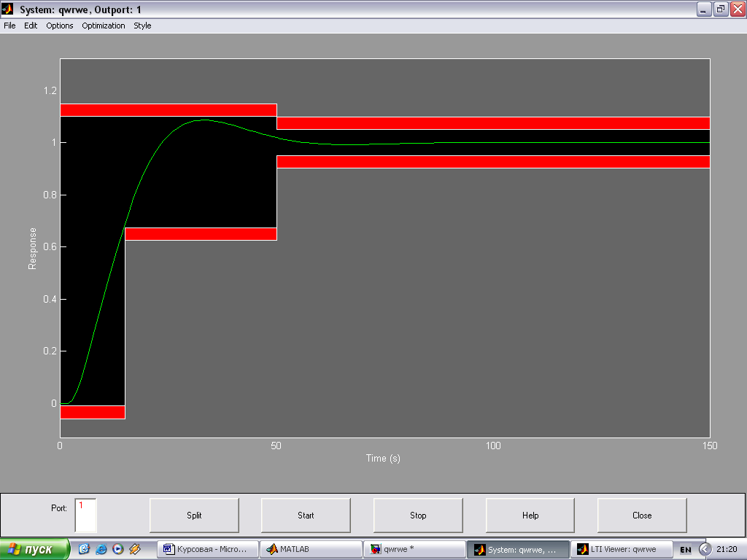Click the 100 tick label on time axis
Image resolution: width=747 pixels, height=560 pixels.
(493, 446)
